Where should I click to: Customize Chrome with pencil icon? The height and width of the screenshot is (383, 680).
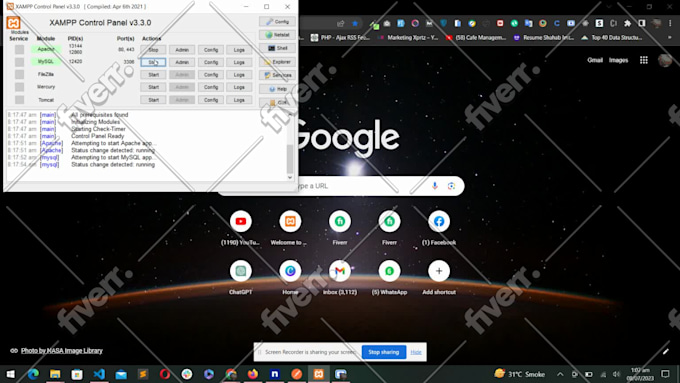point(666,352)
